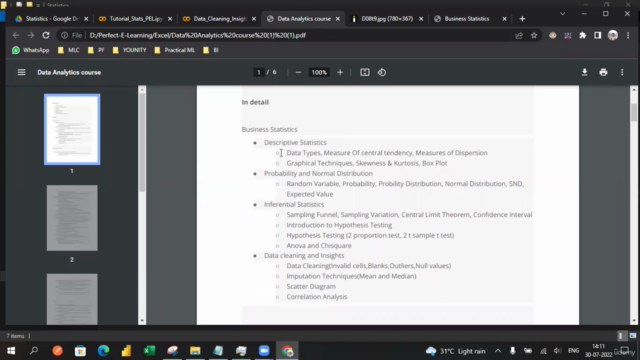
Task: Show hidden system tray icons
Action: 498,351
